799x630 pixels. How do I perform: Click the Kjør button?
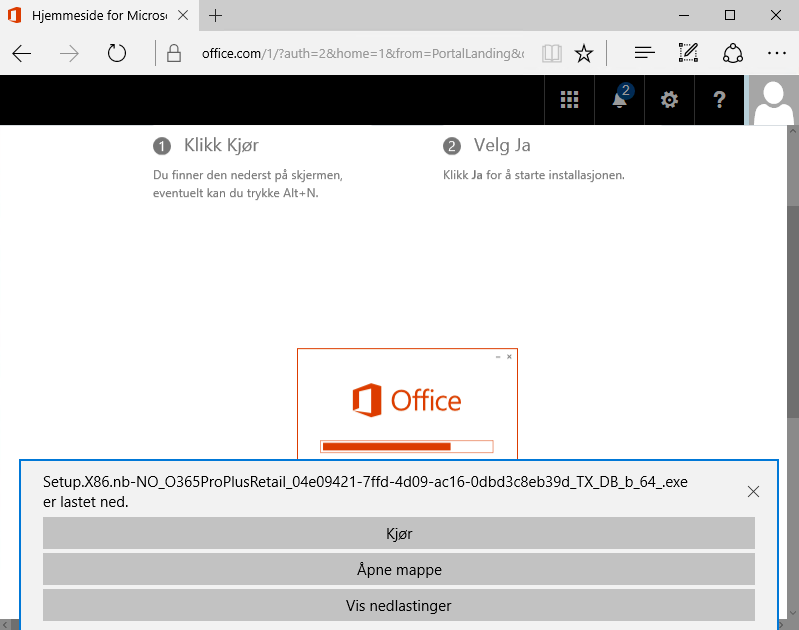[x=398, y=534]
